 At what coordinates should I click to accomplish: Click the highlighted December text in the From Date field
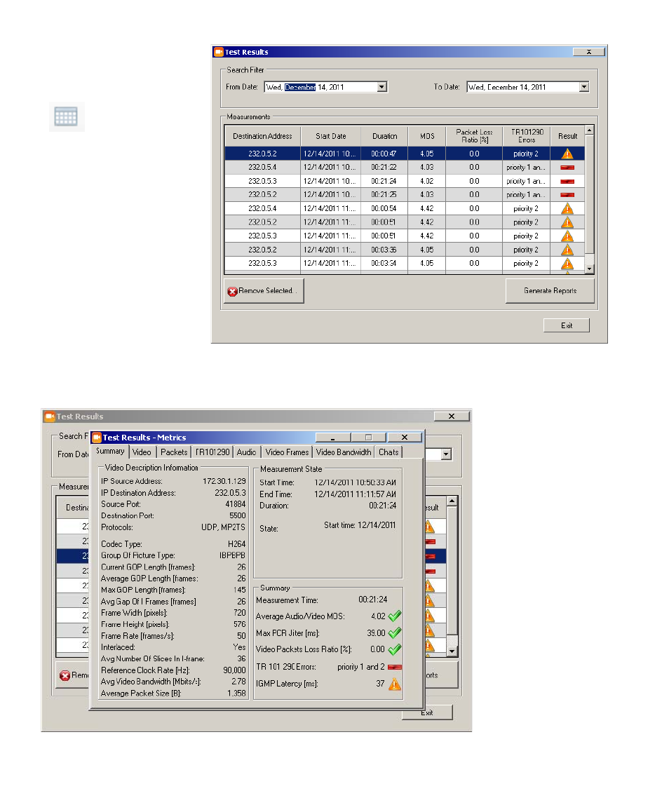pos(300,87)
